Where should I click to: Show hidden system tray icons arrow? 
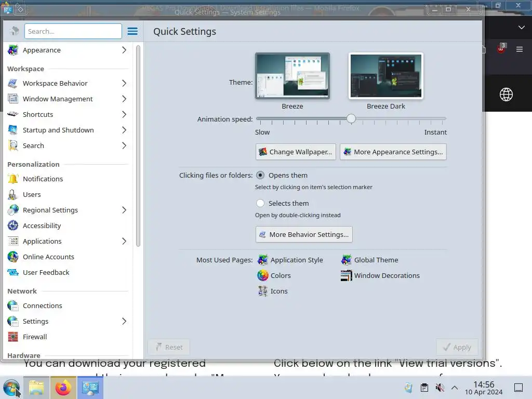pyautogui.click(x=455, y=388)
